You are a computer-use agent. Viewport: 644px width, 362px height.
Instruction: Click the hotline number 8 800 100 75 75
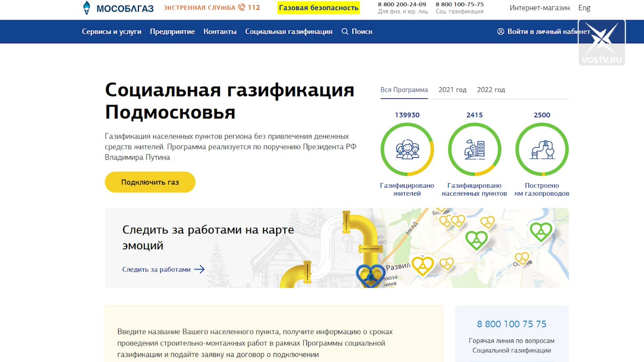tap(512, 324)
